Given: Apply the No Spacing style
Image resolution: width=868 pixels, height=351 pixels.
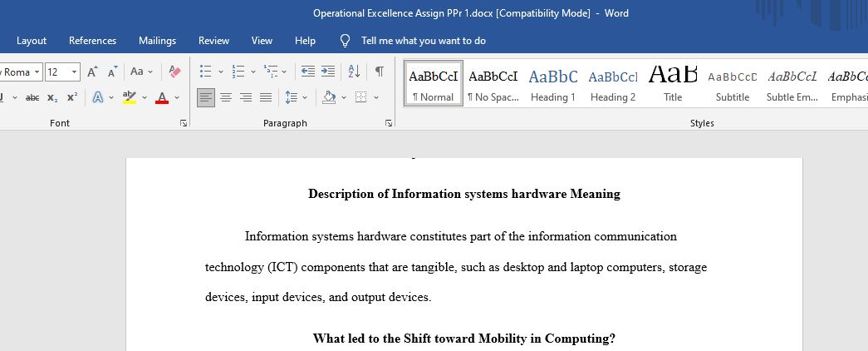Looking at the screenshot, I should tap(493, 84).
